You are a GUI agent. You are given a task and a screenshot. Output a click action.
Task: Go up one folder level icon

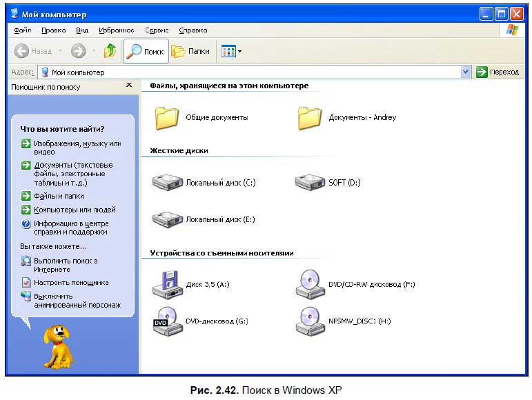coord(110,51)
